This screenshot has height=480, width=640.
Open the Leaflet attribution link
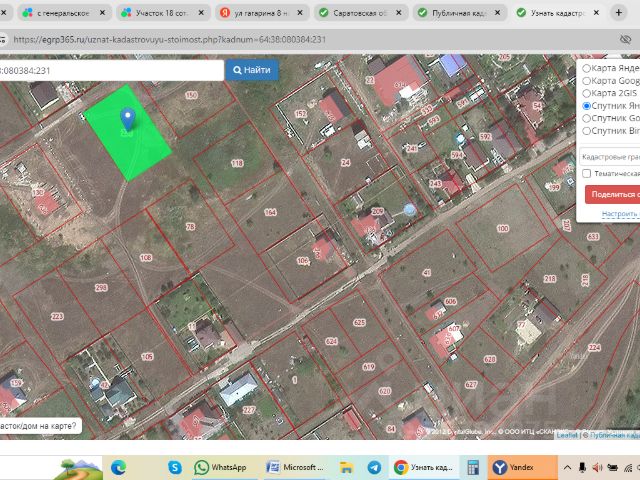[567, 435]
